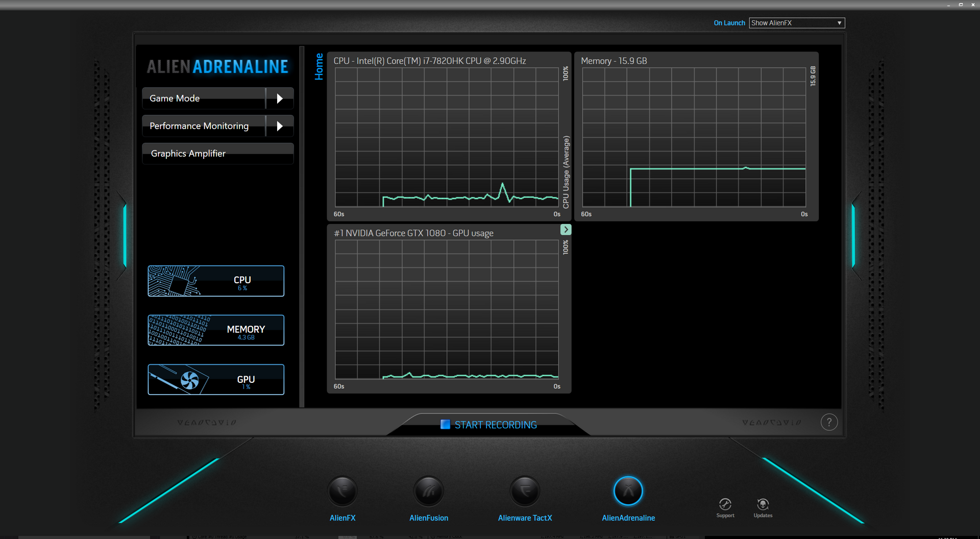The image size is (980, 539).
Task: Expand the Performance Monitoring arrow
Action: (x=280, y=126)
